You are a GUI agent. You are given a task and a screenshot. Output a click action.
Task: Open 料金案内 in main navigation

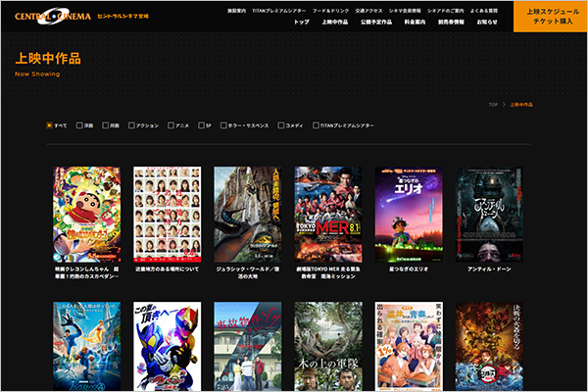[x=415, y=23]
